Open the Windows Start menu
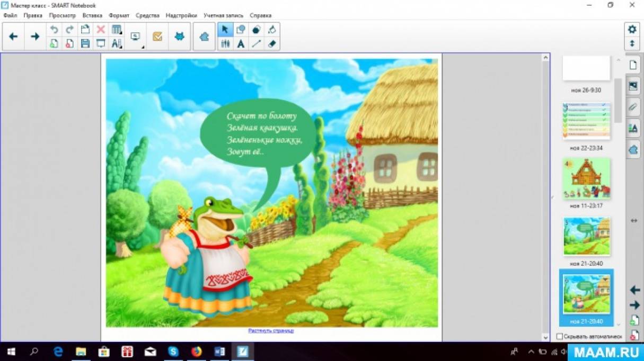The height and width of the screenshot is (361, 644). click(11, 351)
